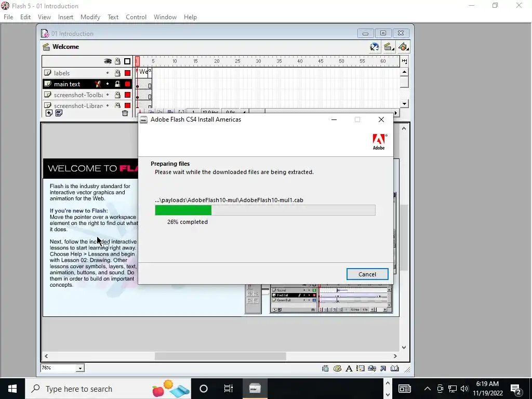The image size is (532, 399).
Task: Open the Modify menu
Action: [90, 17]
